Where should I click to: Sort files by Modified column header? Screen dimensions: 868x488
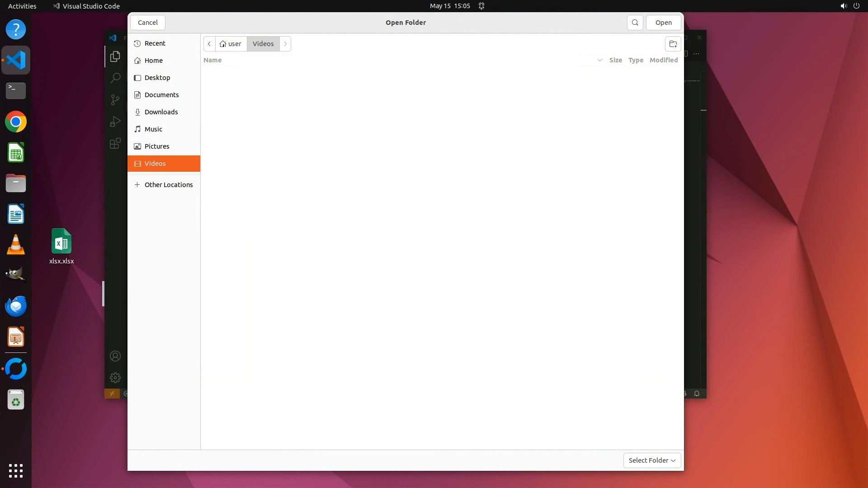coord(663,60)
